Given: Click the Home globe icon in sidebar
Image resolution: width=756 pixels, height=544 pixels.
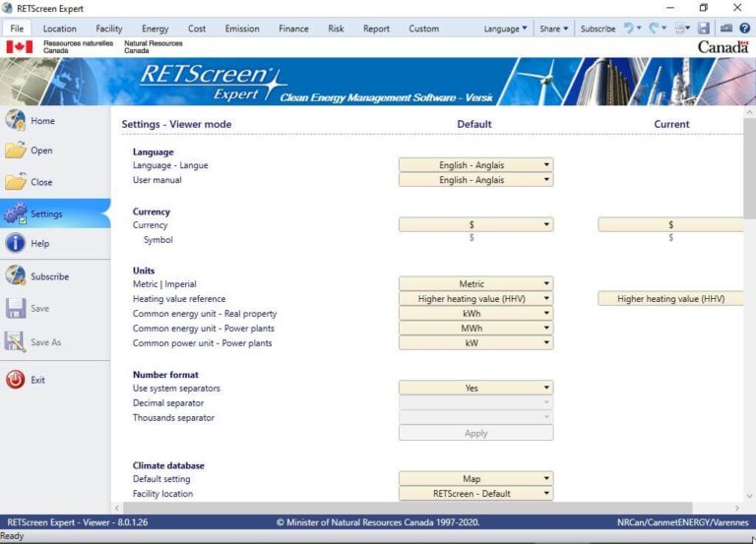Looking at the screenshot, I should tap(16, 120).
